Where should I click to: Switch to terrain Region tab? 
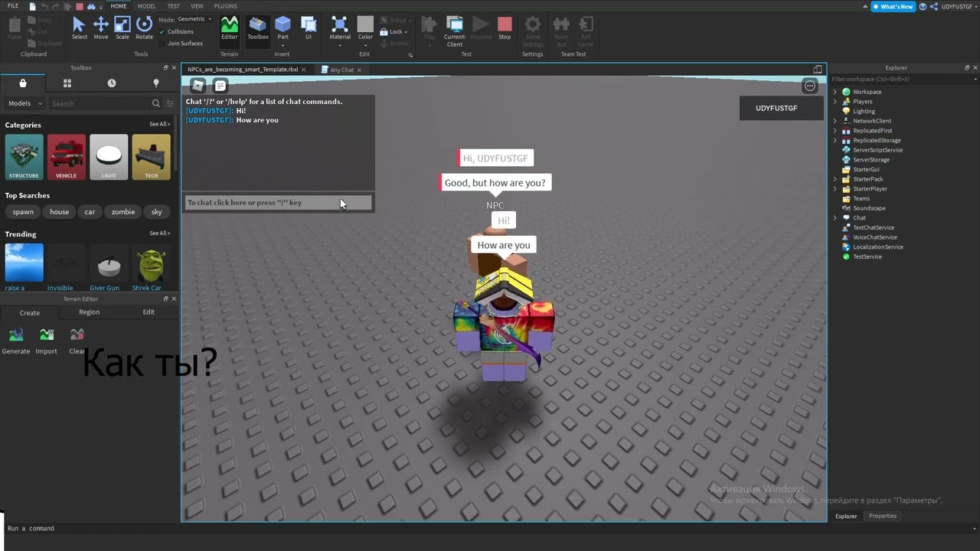pyautogui.click(x=89, y=312)
